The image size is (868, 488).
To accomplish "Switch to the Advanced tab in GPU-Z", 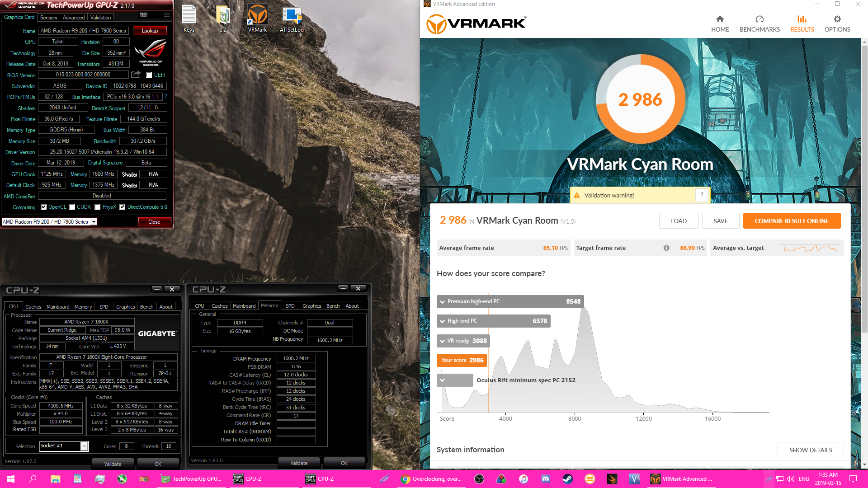I will [74, 17].
